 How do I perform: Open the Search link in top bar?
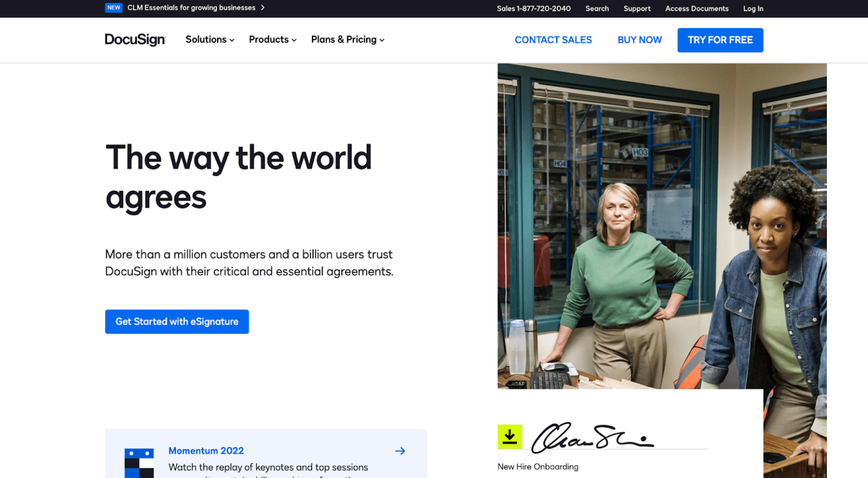(597, 8)
